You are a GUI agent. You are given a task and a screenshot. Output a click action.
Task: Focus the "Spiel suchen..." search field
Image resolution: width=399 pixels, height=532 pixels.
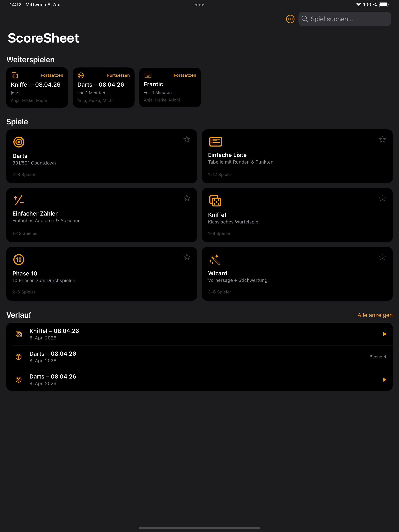345,19
